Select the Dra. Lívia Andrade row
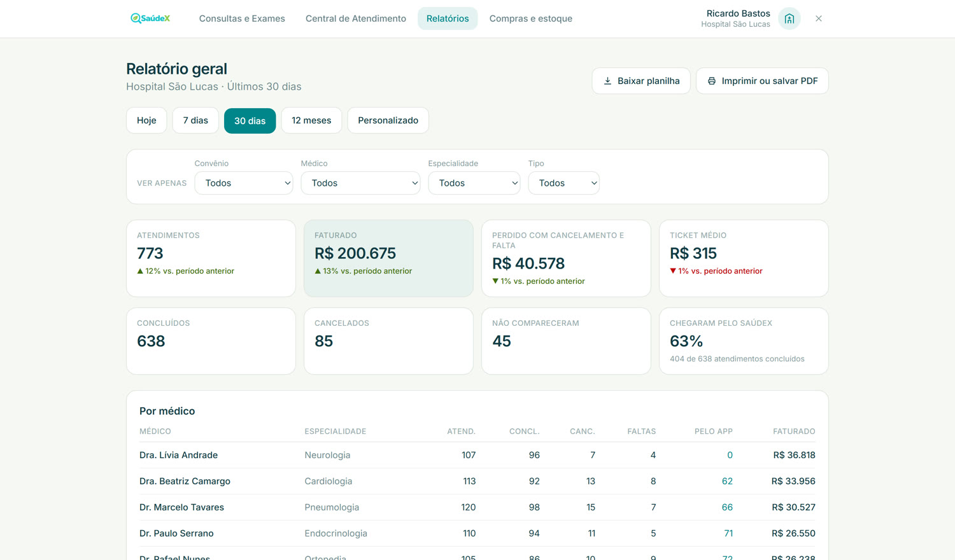The width and height of the screenshot is (955, 560). pos(478,455)
